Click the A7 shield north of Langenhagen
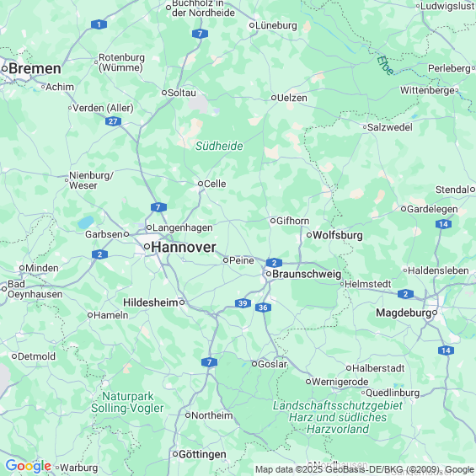 point(158,207)
